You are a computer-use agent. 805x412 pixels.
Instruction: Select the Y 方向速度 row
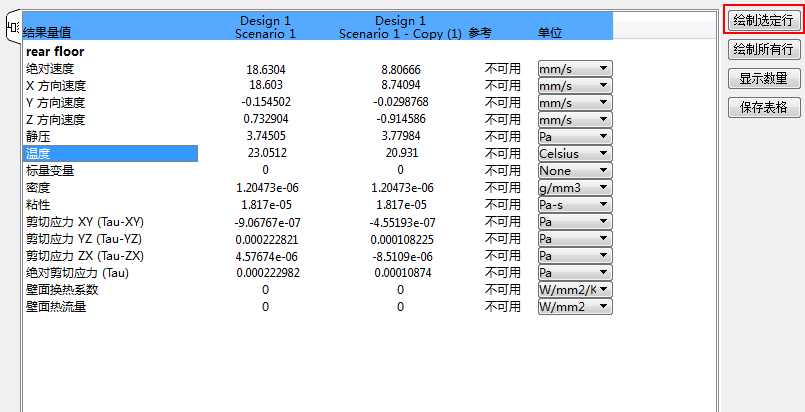coord(55,103)
